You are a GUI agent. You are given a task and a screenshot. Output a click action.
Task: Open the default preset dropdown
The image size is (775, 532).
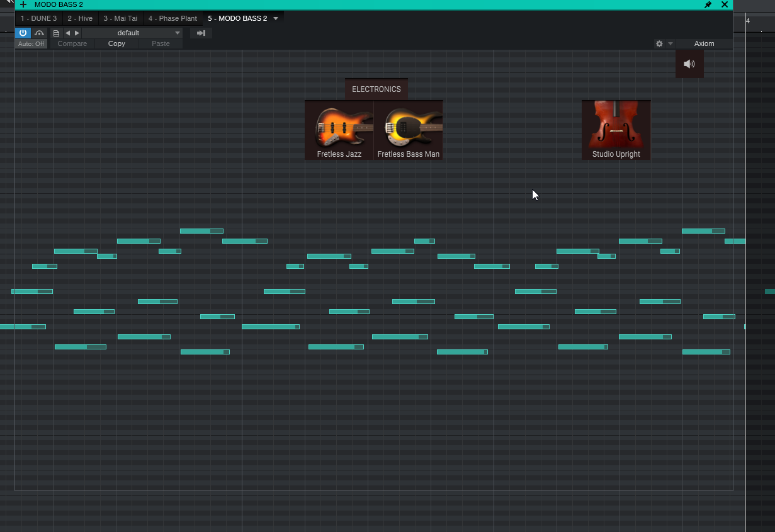point(132,33)
